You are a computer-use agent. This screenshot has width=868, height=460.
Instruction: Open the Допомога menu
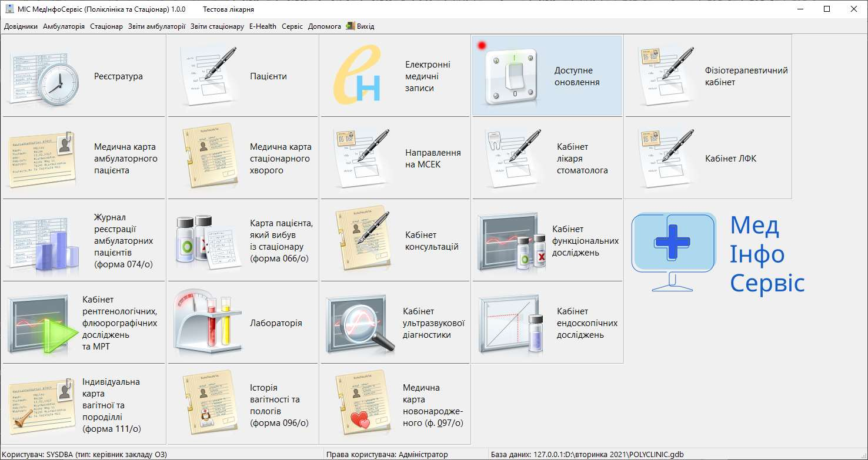(325, 26)
